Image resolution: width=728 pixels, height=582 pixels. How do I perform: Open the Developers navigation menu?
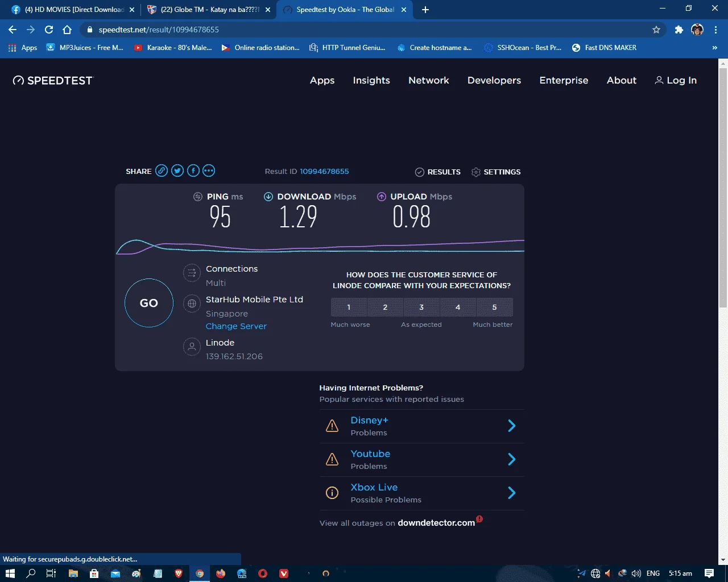[x=494, y=80]
